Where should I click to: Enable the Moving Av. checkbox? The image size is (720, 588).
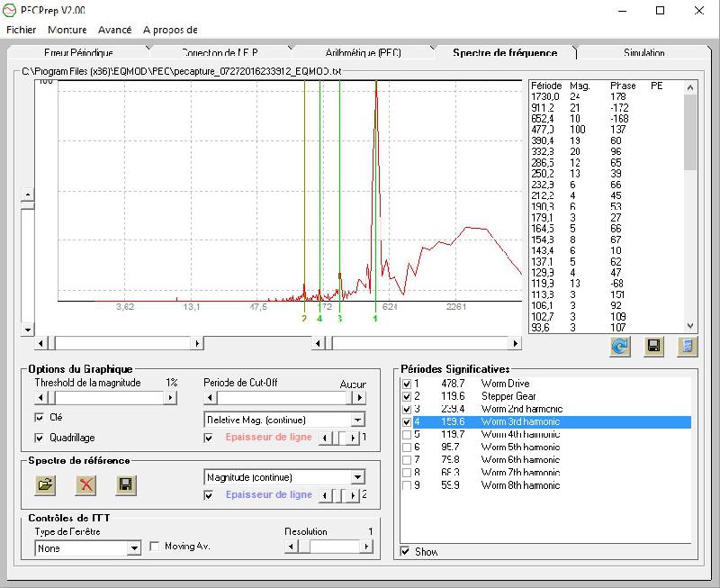(155, 547)
